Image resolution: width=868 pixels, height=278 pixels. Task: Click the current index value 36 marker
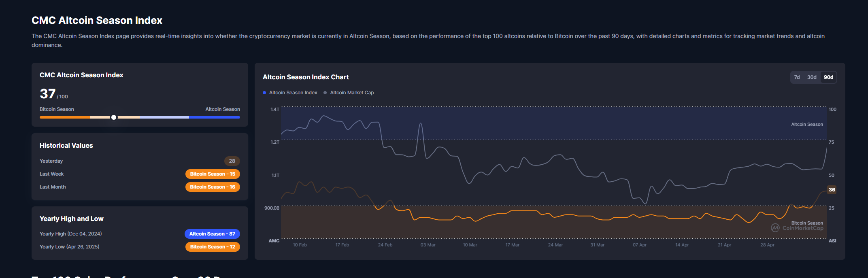tap(832, 190)
